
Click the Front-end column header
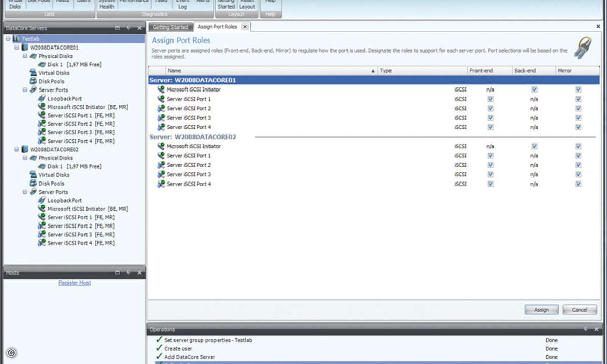tap(490, 71)
